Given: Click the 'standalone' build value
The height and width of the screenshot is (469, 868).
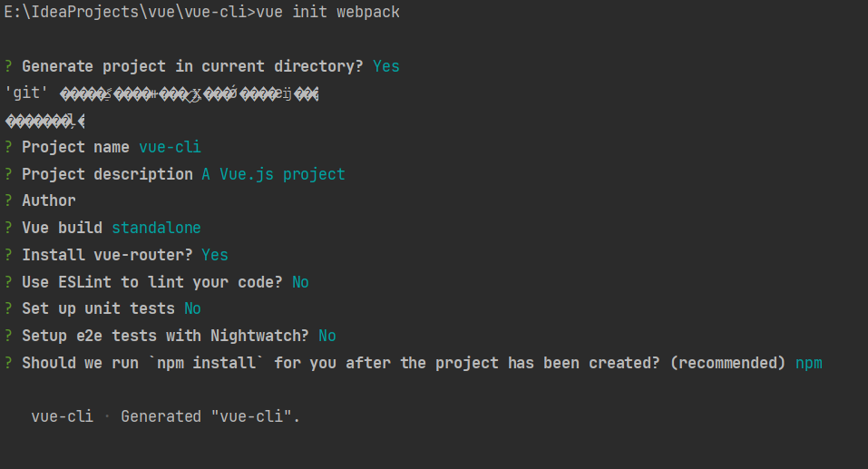Looking at the screenshot, I should pyautogui.click(x=156, y=228).
